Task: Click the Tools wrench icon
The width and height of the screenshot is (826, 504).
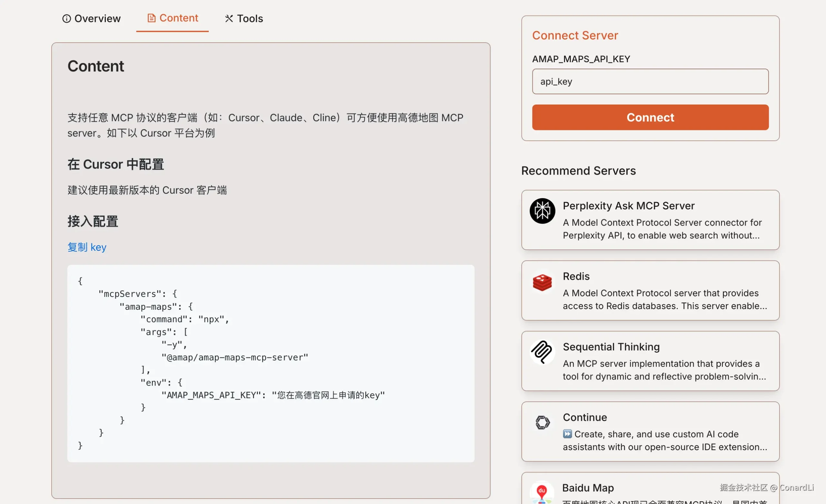Action: [229, 18]
